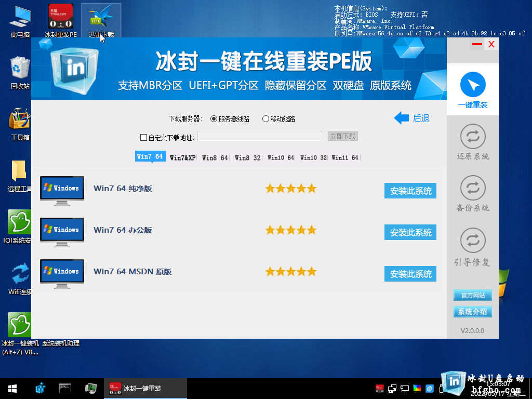The height and width of the screenshot is (399, 532).
Task: Switch to Win7 64 tab
Action: (150, 156)
